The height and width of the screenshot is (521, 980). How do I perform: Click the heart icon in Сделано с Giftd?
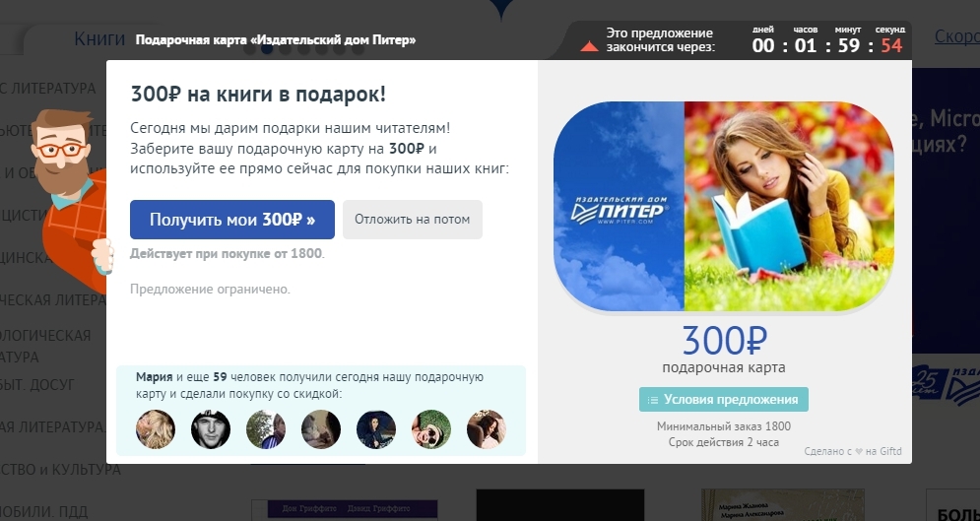pos(859,451)
